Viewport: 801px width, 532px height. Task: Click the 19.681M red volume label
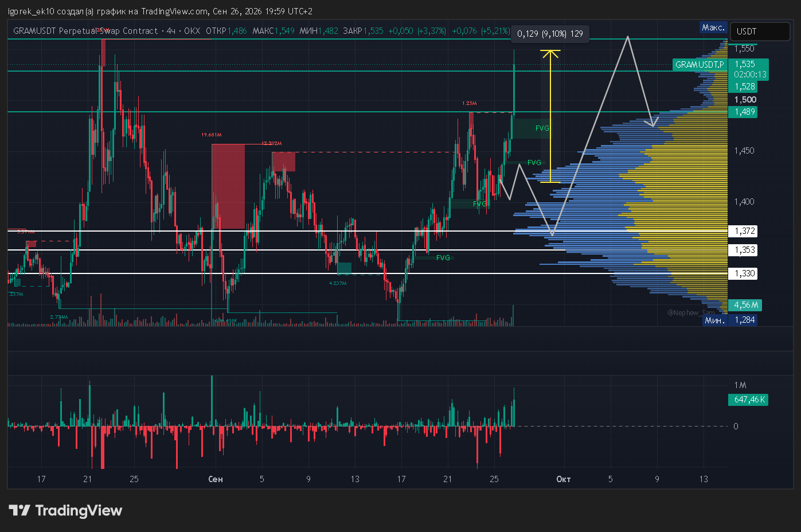(x=212, y=135)
